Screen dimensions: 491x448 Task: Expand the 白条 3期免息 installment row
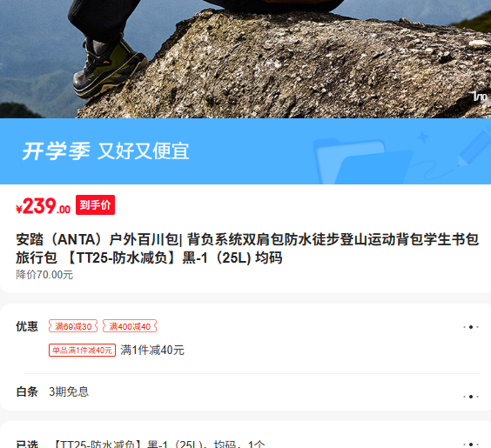coord(245,392)
